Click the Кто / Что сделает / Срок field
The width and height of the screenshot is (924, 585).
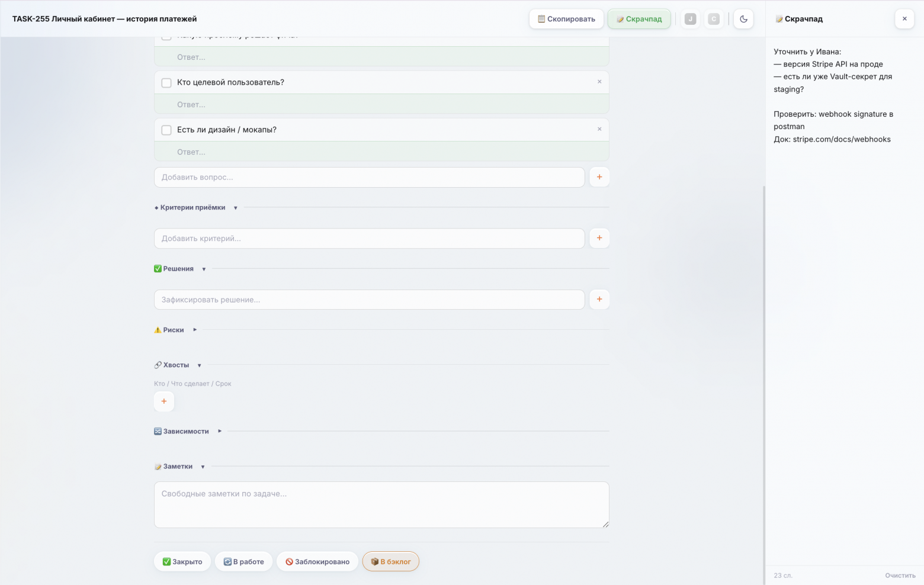click(192, 384)
